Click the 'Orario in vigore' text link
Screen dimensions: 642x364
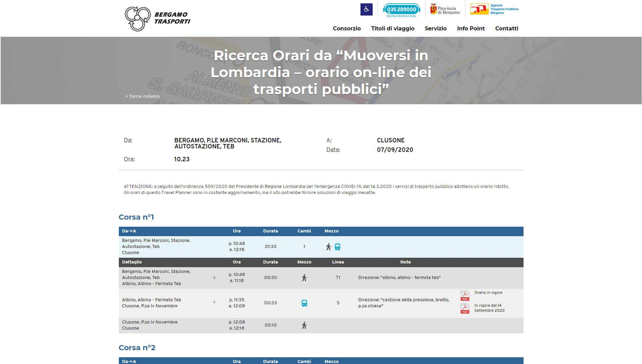488,292
